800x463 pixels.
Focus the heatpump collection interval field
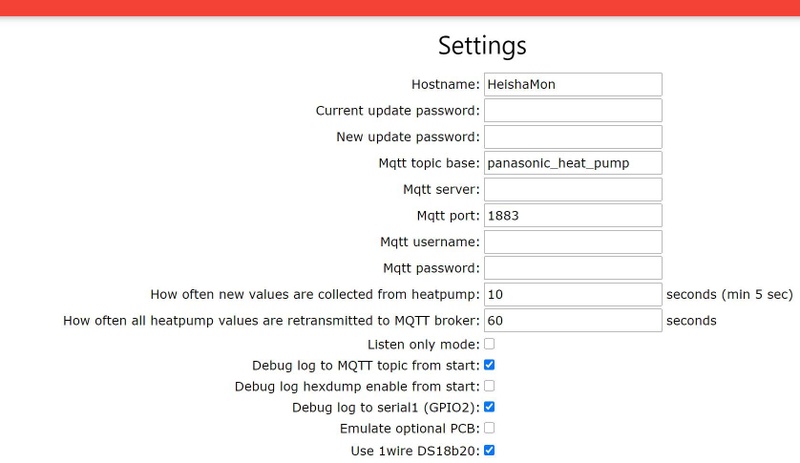573,294
